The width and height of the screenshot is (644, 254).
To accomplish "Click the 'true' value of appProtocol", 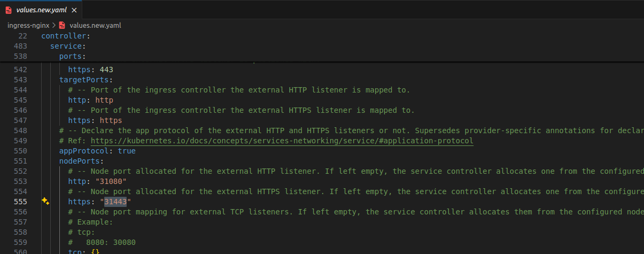I will point(127,151).
